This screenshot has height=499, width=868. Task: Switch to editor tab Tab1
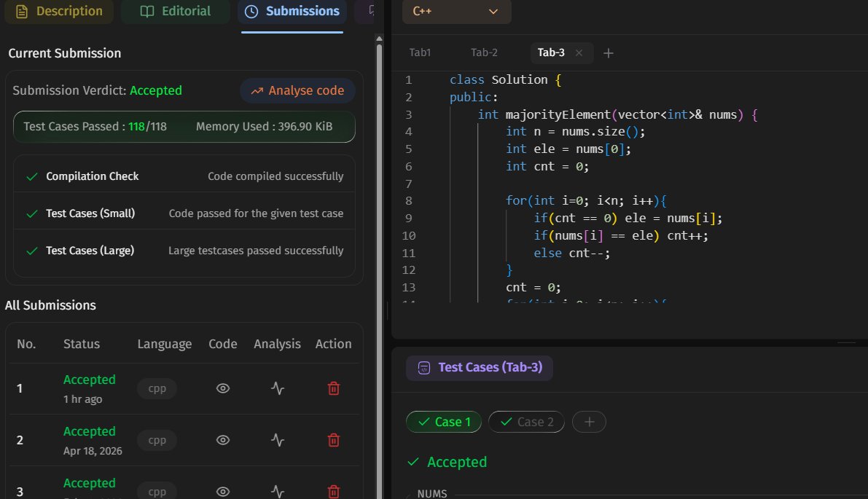[420, 52]
